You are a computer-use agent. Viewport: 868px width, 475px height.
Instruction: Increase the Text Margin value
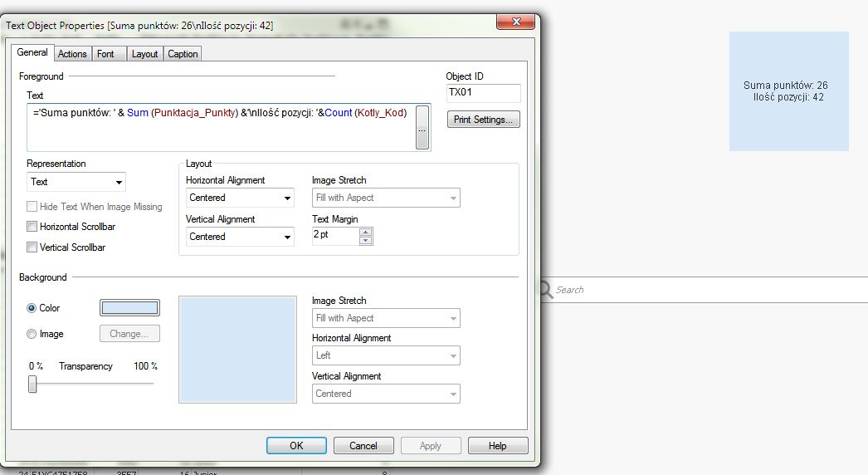pos(365,232)
